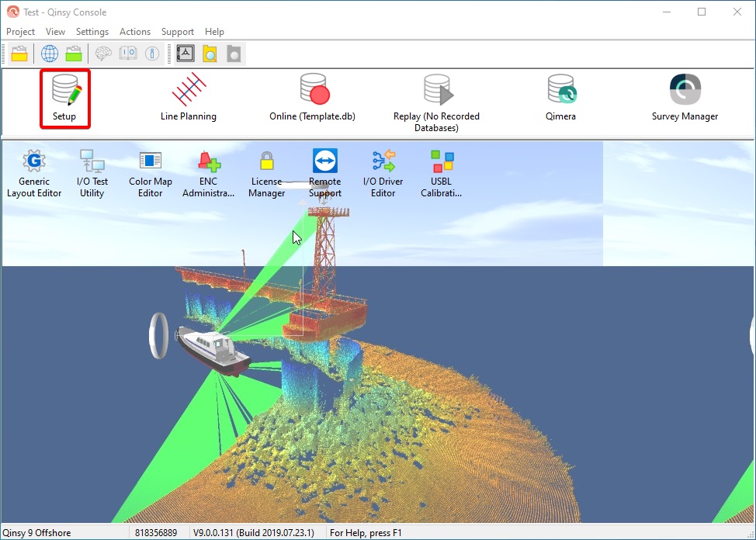The height and width of the screenshot is (540, 756).
Task: Click the brain icon in the toolbar
Action: [102, 54]
